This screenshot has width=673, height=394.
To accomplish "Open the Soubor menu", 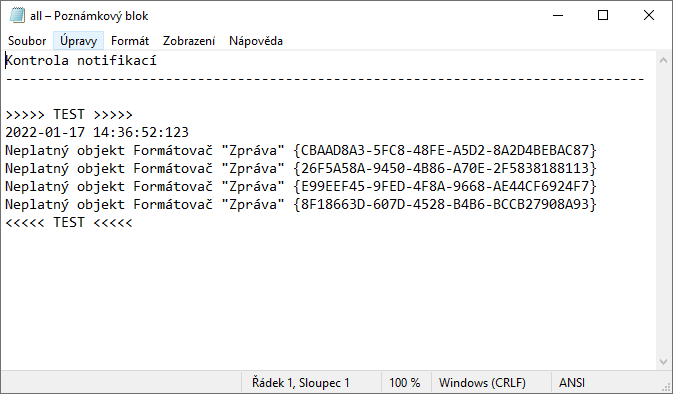I will [x=27, y=41].
